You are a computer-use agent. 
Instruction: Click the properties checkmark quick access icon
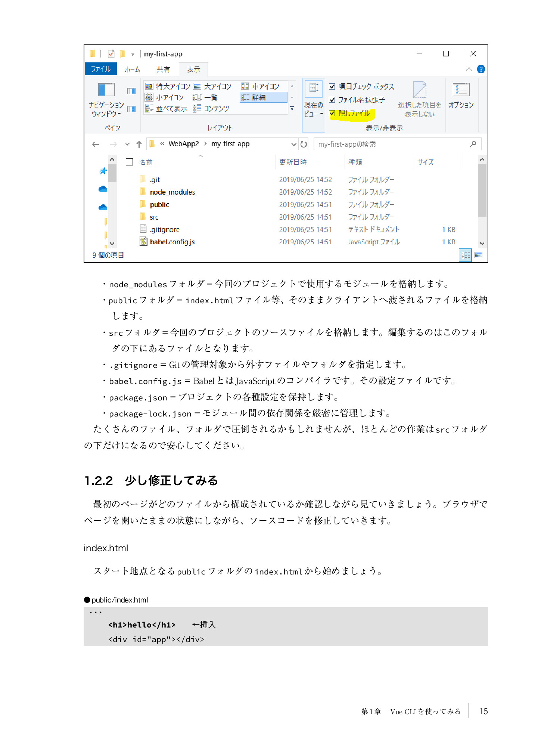pos(111,54)
